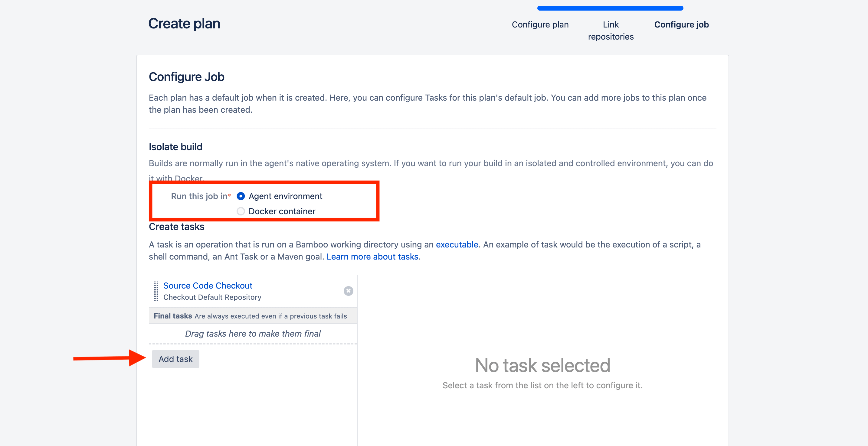This screenshot has width=868, height=446.
Task: Click the drag tasks here drop zone
Action: click(253, 334)
